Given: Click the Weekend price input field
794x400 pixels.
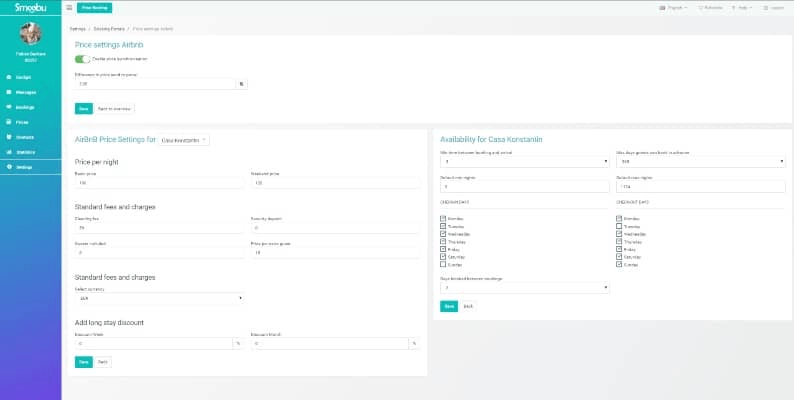Looking at the screenshot, I should (x=335, y=183).
